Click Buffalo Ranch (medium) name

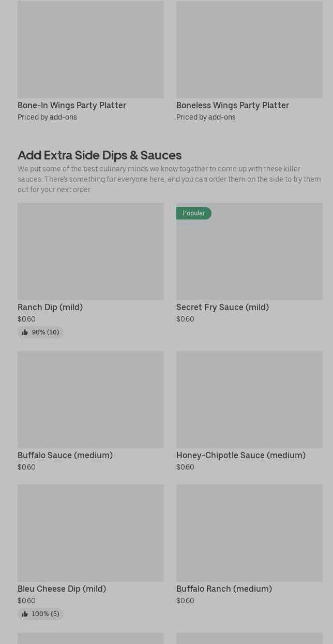click(224, 589)
